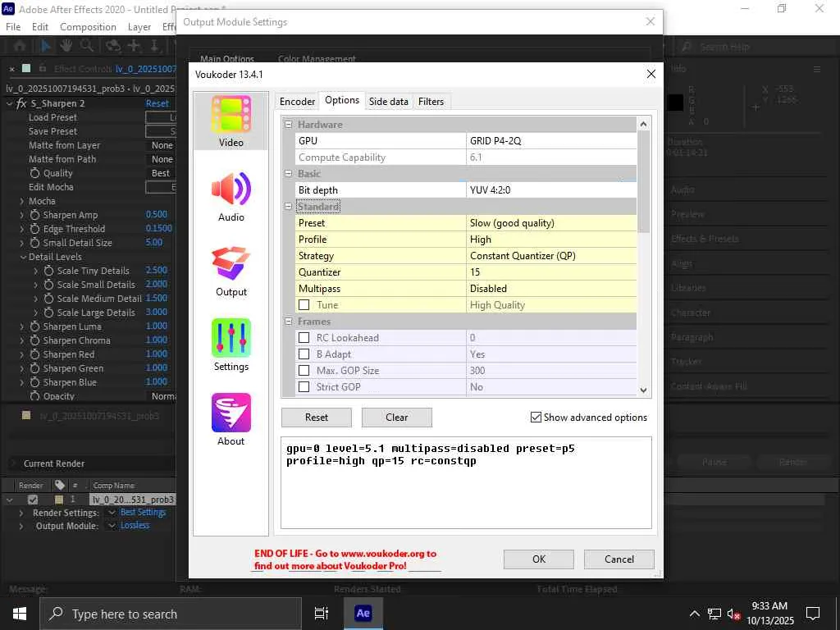Expand Render Settings row

[21, 513]
